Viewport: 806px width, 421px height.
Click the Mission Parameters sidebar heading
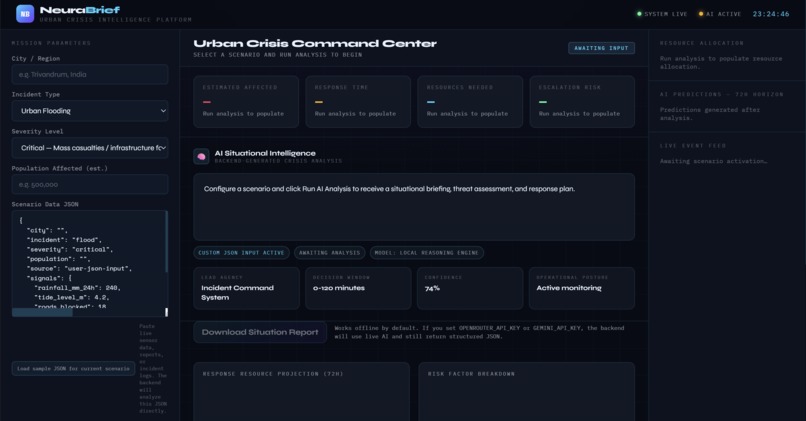click(51, 43)
